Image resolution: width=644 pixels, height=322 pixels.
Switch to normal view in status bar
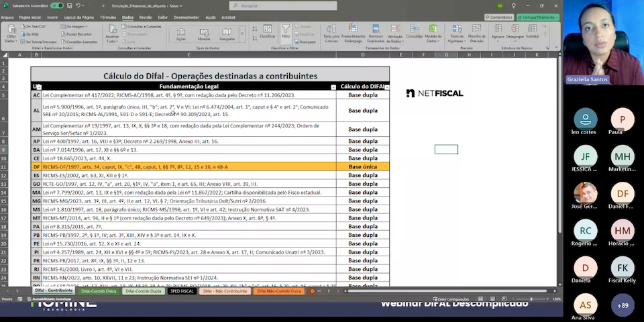click(480, 299)
